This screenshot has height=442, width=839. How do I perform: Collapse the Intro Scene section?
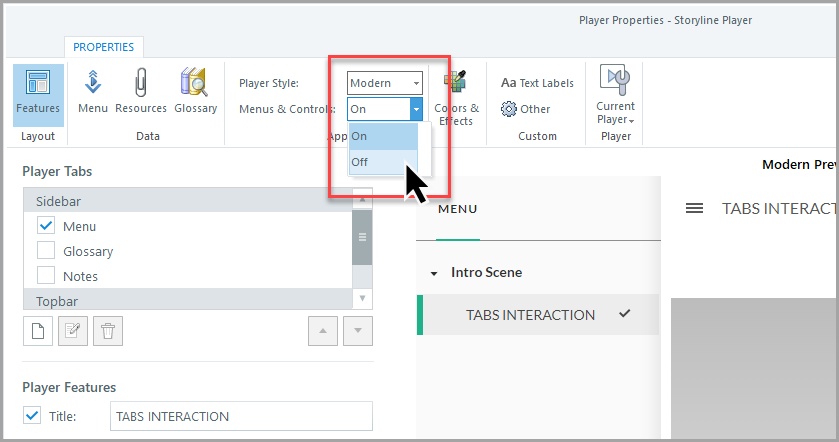click(x=434, y=273)
